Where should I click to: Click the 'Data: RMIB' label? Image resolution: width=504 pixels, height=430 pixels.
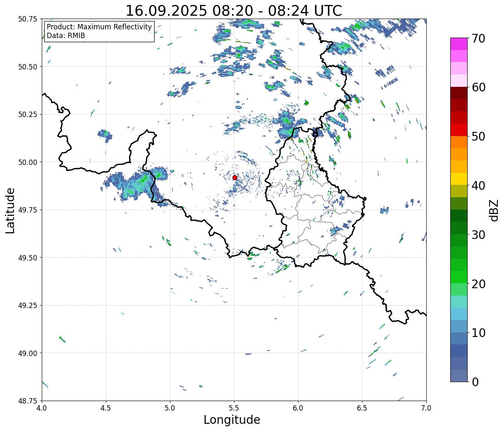pos(66,36)
